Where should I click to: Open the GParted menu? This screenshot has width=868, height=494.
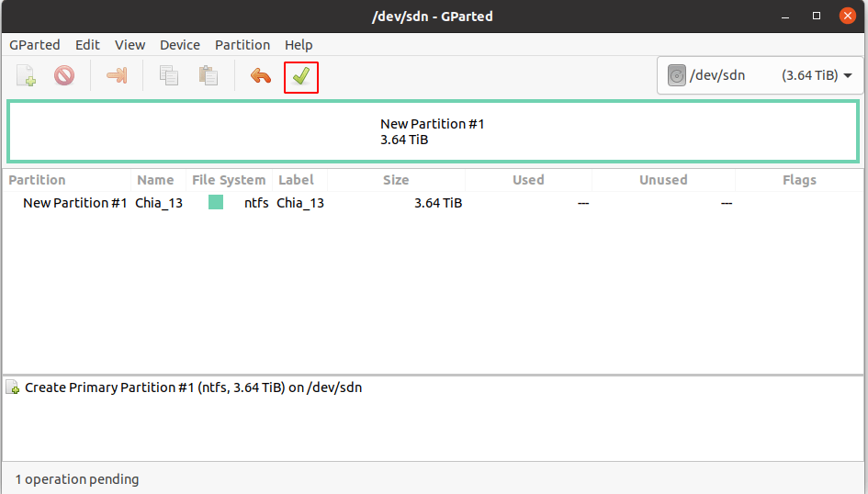(x=34, y=45)
